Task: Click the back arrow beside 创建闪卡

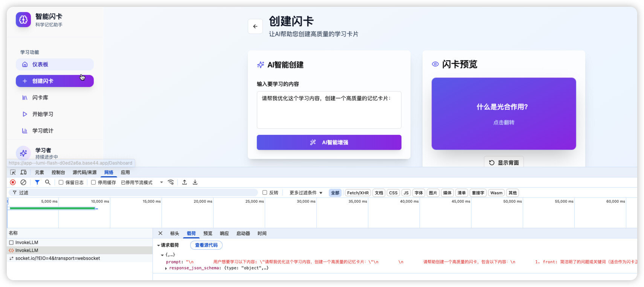Action: click(x=255, y=26)
